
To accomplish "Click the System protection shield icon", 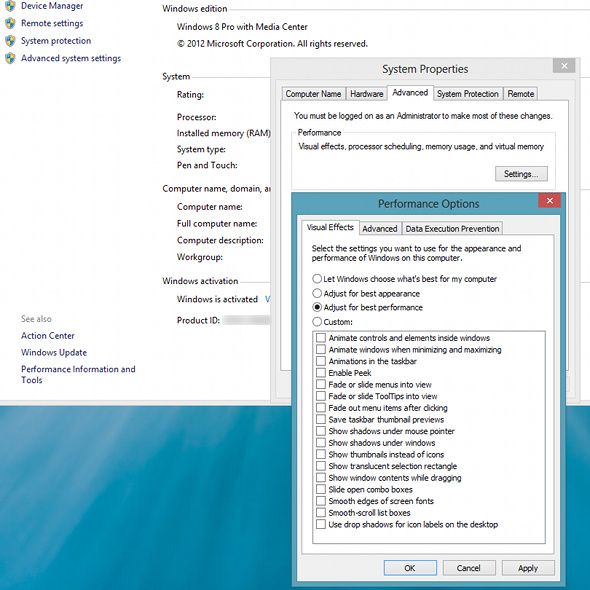I will [x=10, y=41].
